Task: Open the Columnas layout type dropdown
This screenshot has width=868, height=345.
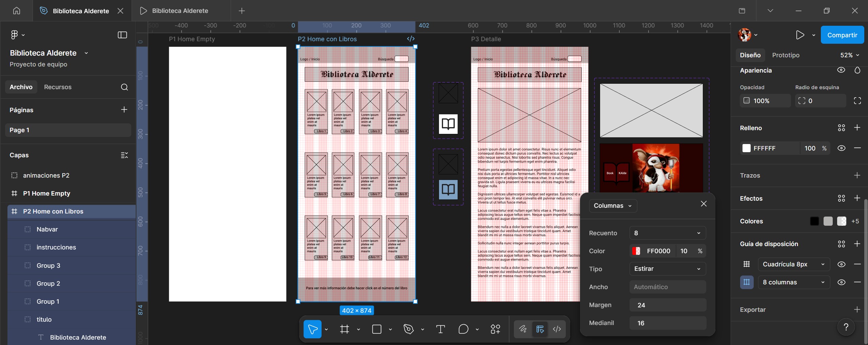Action: [x=613, y=206]
